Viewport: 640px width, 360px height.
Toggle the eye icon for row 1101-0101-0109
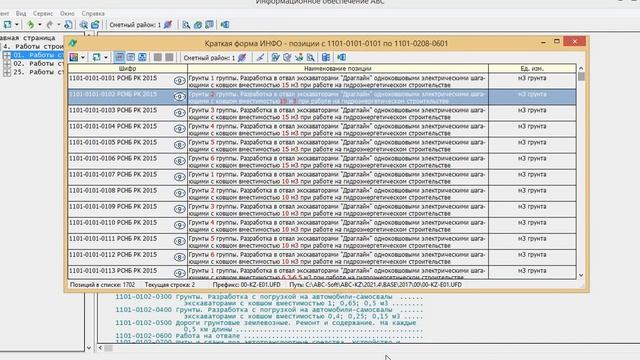[x=179, y=209]
